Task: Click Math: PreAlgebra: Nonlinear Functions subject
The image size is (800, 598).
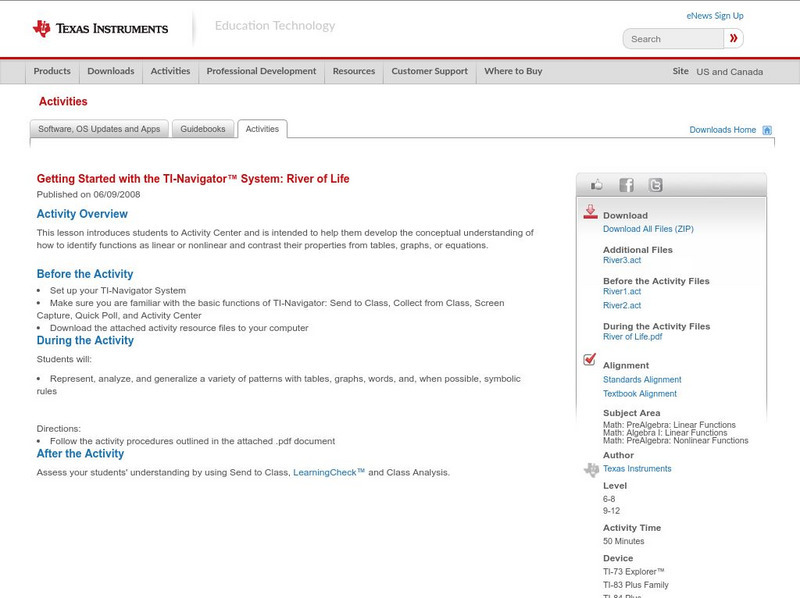Action: pos(676,441)
